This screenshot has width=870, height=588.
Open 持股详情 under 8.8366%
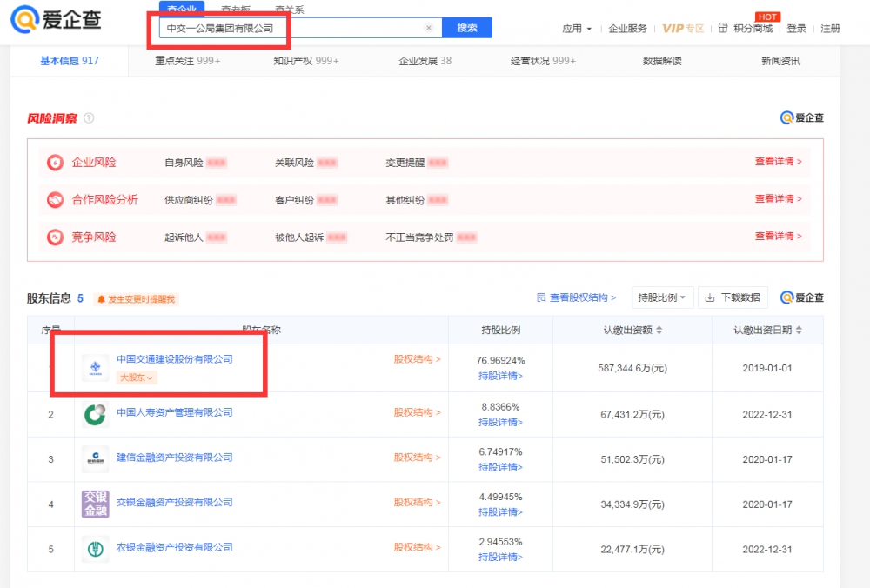(x=500, y=423)
